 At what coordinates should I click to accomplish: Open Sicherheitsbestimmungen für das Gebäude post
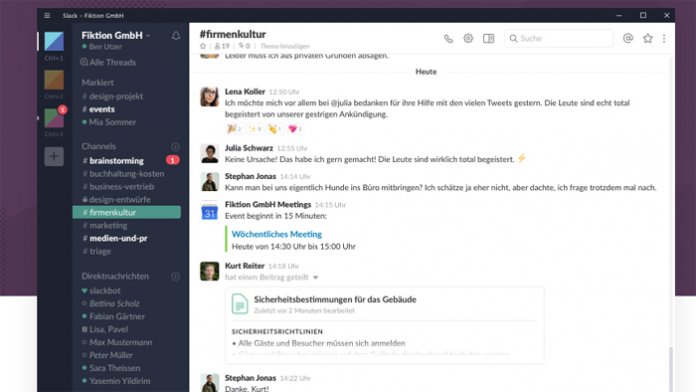(x=335, y=299)
